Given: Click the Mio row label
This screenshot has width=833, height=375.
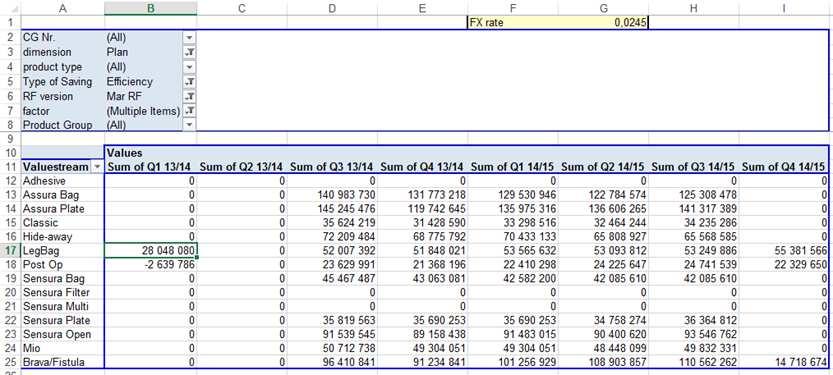Looking at the screenshot, I should coord(63,348).
